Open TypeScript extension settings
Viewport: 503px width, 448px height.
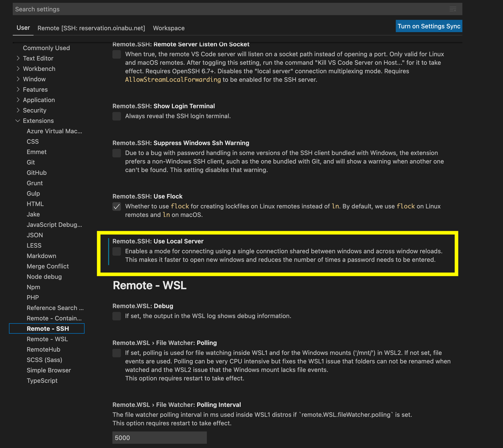[42, 381]
